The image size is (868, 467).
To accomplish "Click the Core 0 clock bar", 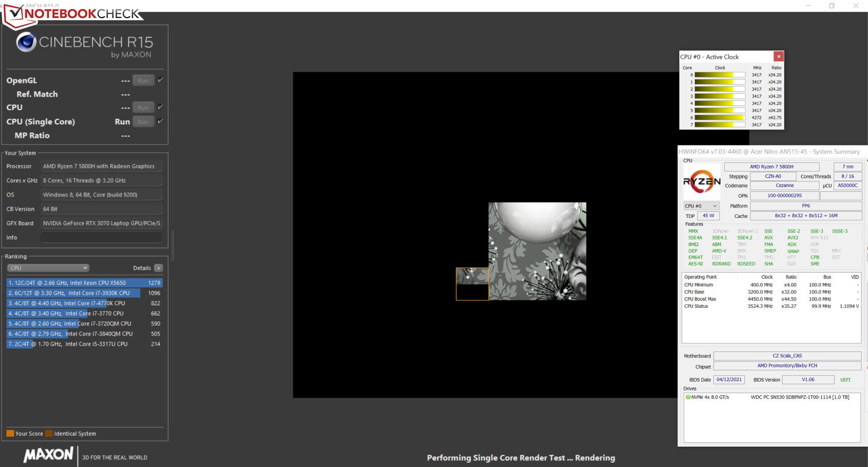I will pos(720,75).
